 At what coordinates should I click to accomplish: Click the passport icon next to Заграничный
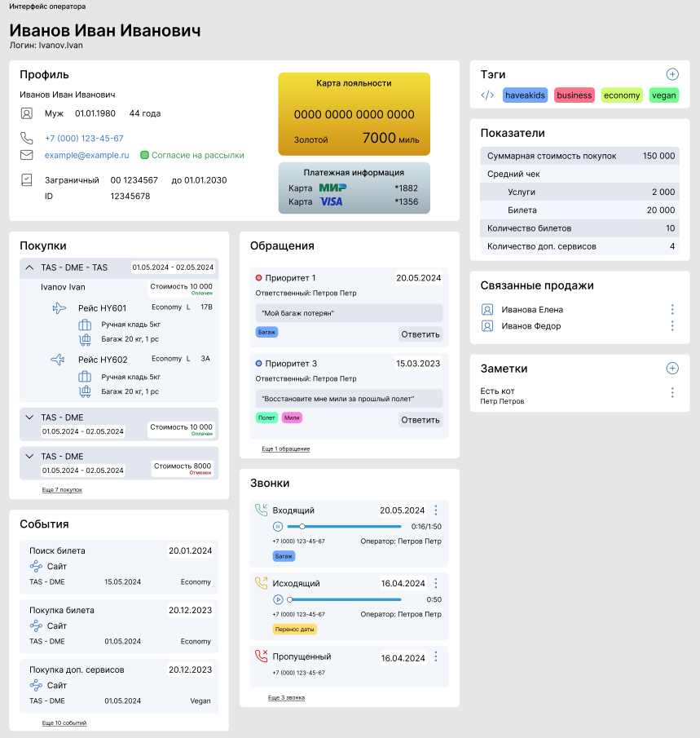[x=27, y=179]
